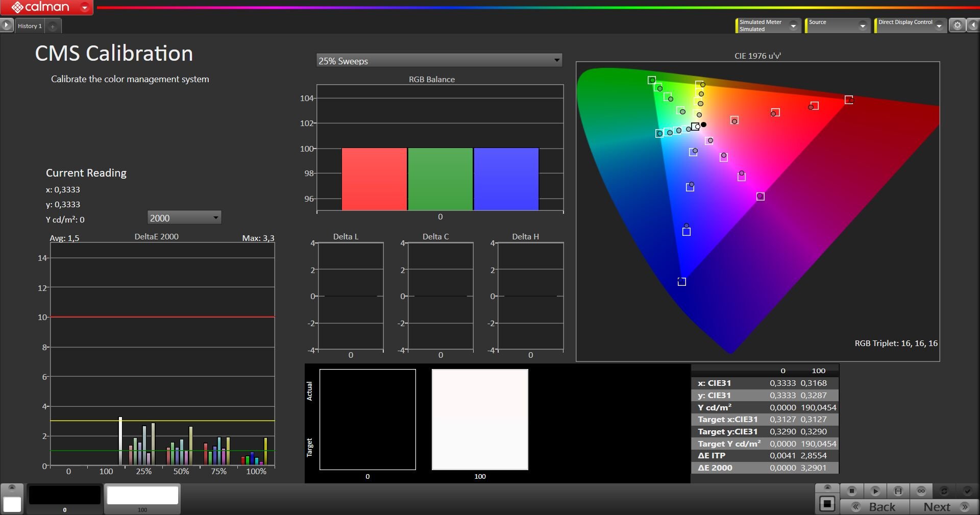
Task: Switch to the History 1 tab
Action: [x=30, y=26]
